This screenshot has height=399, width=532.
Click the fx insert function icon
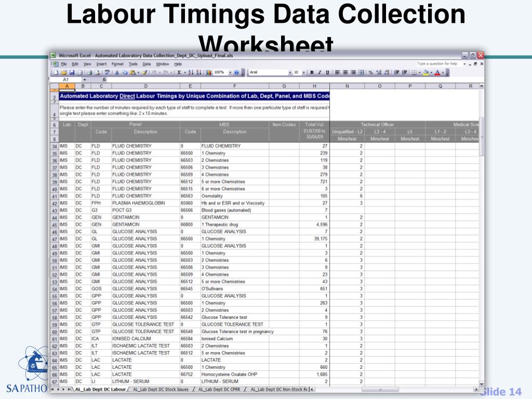[104, 79]
